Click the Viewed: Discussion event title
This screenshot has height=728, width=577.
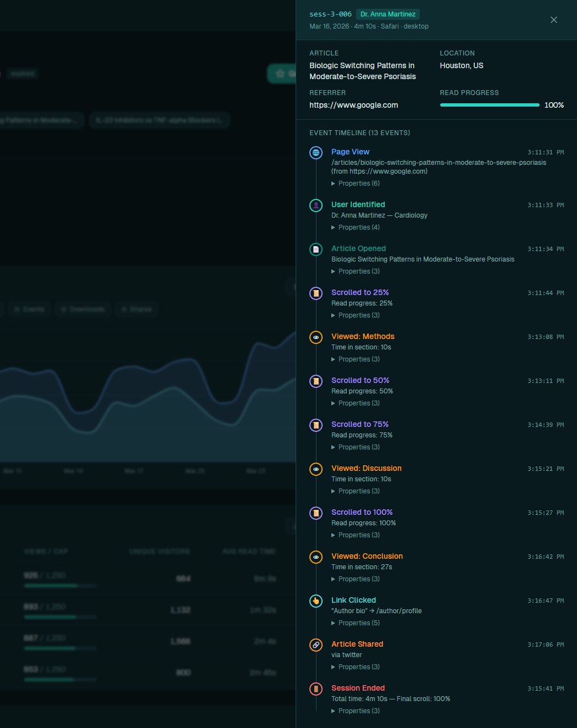[367, 468]
